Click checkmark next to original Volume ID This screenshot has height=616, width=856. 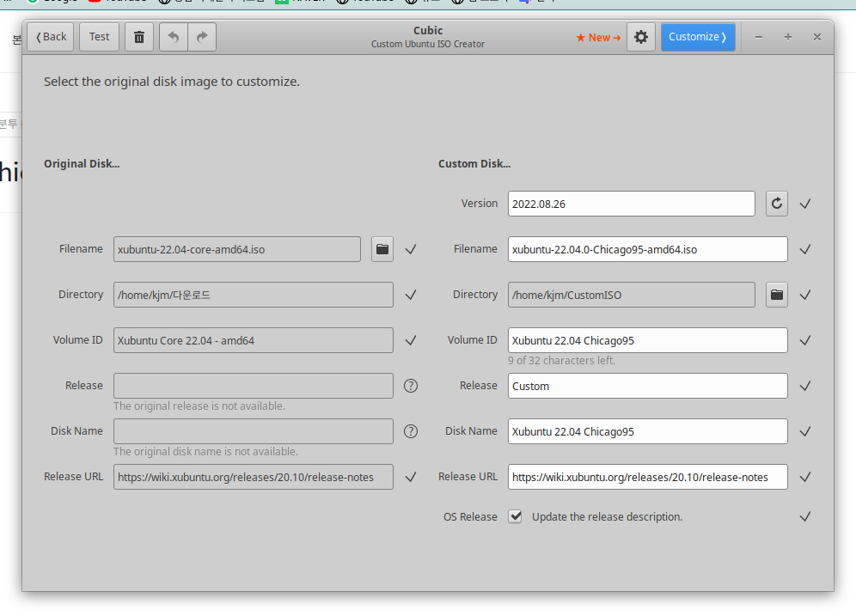pyautogui.click(x=411, y=340)
